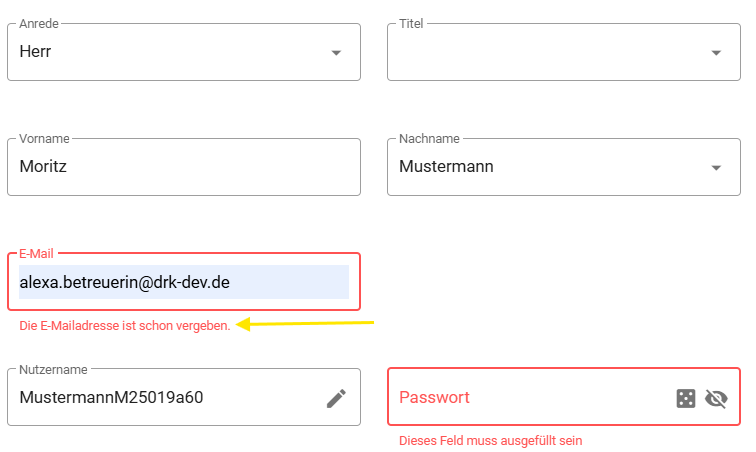Open the Nachname dropdown arrow
This screenshot has height=452, width=756.
point(716,168)
